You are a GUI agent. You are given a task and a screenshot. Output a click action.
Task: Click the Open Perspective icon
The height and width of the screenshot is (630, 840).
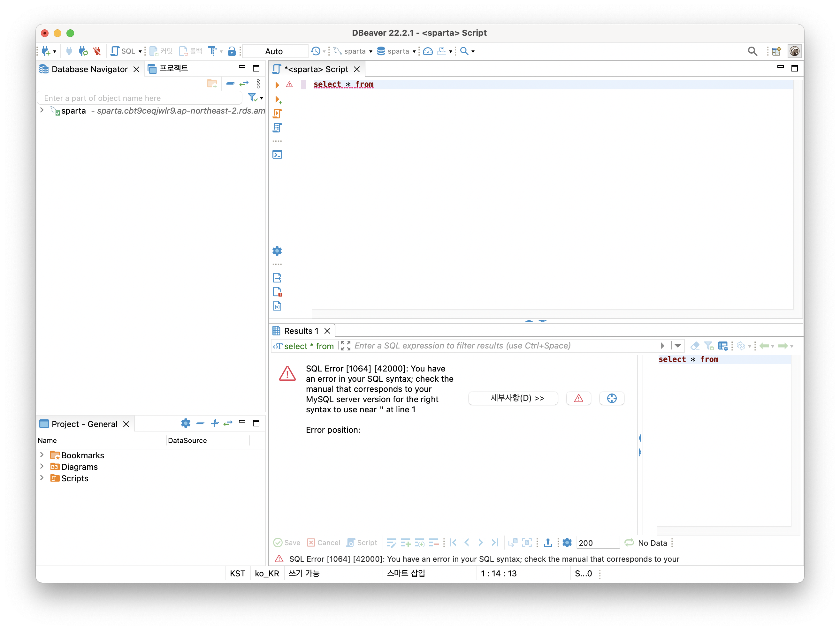click(776, 51)
